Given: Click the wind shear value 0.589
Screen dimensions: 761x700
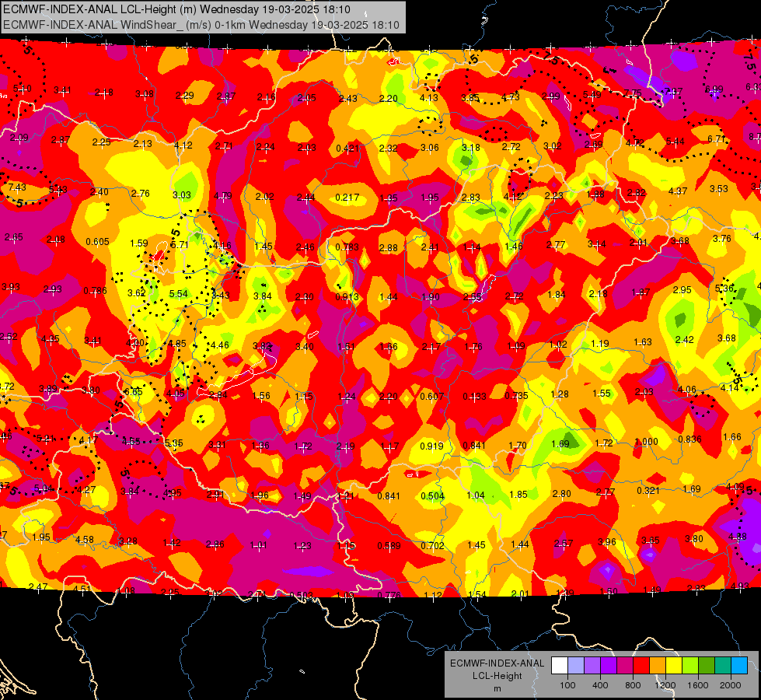Looking at the screenshot, I should [x=389, y=545].
